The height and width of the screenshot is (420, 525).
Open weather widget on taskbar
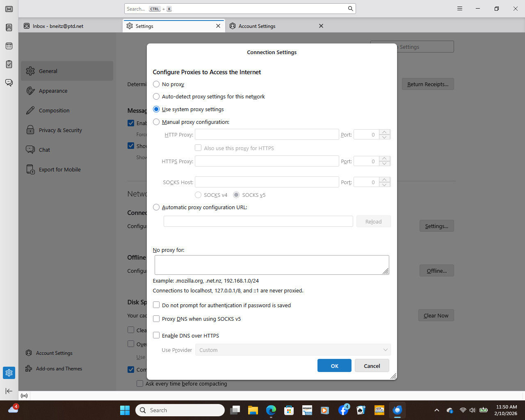13,409
